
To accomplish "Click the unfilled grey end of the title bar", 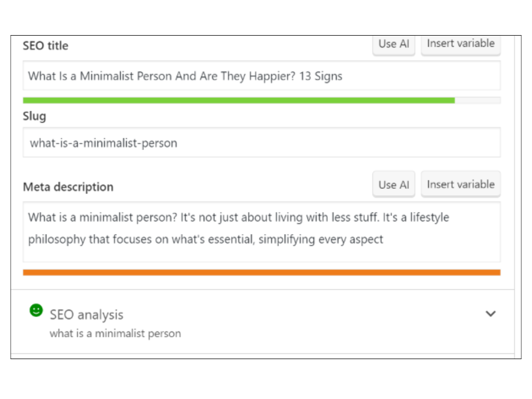I will pyautogui.click(x=478, y=101).
